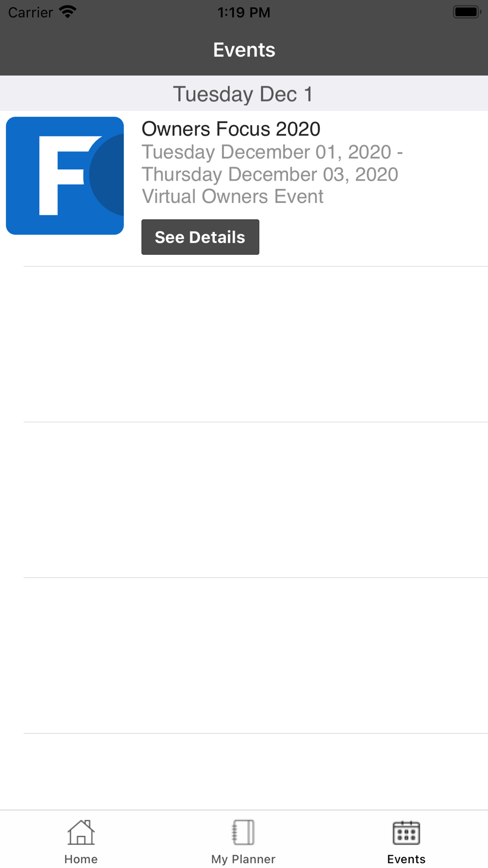This screenshot has height=868, width=488.
Task: Tap the Home house icon
Action: click(81, 832)
